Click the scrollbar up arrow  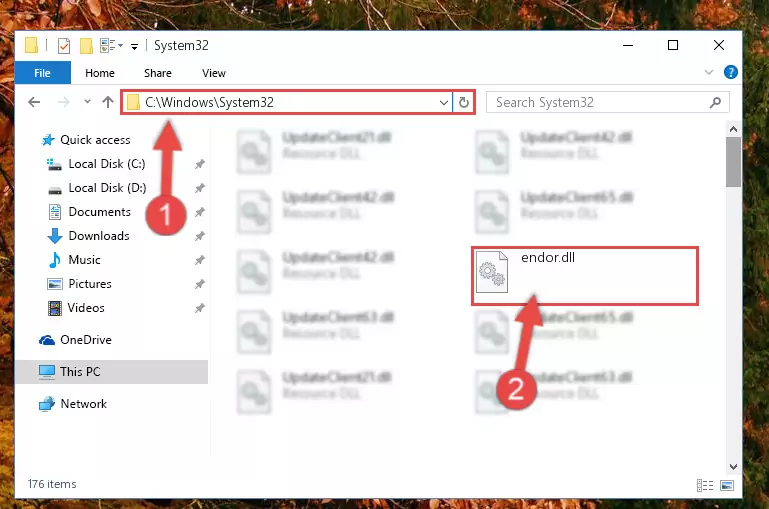click(x=733, y=129)
